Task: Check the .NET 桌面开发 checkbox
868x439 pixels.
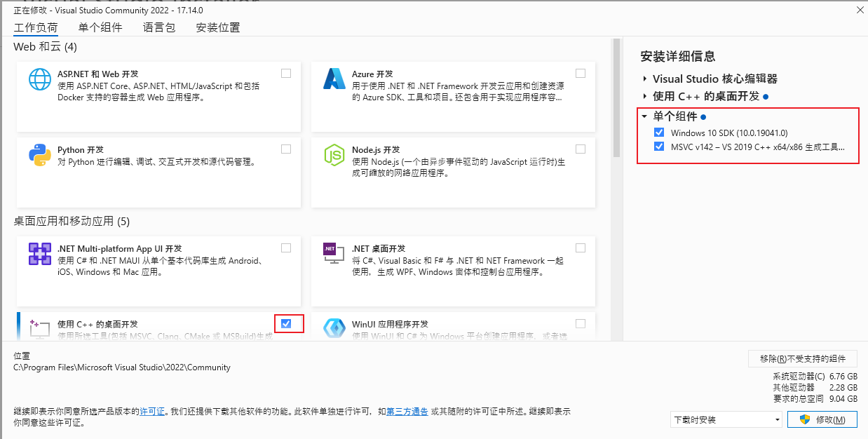Action: point(581,248)
